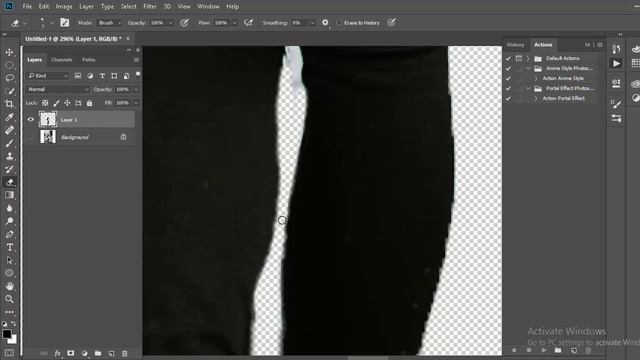Select the Blur tool

[x=9, y=208]
